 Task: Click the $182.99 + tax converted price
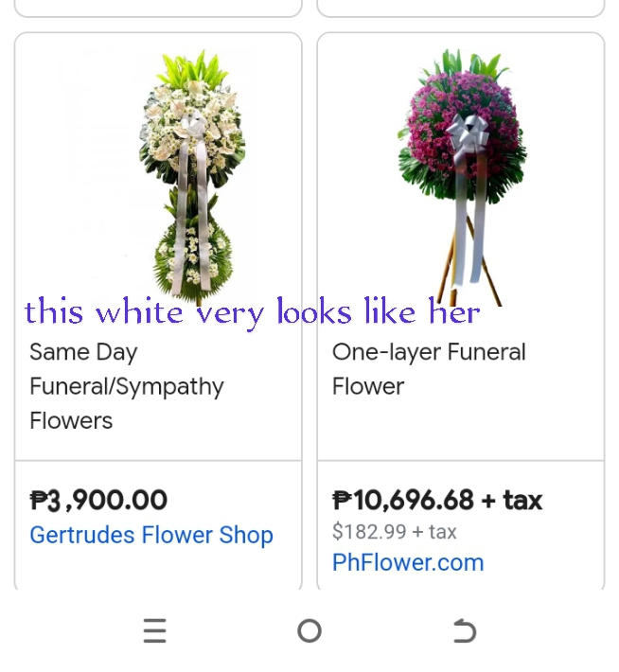pos(395,532)
